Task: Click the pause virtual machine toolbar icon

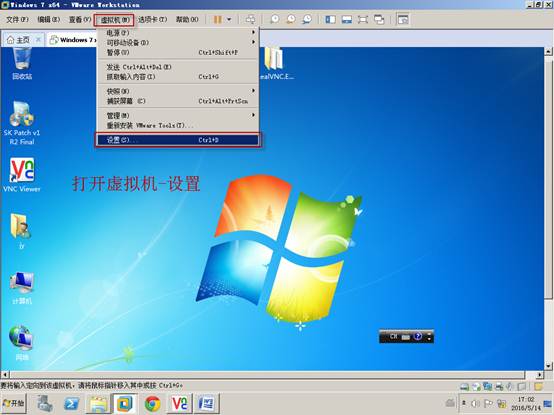Action: [218, 19]
